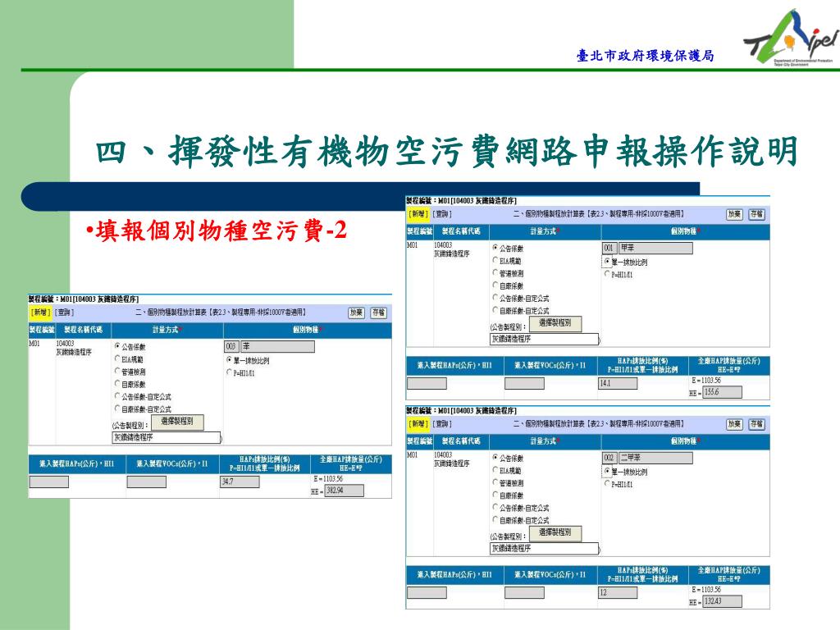
Task: Select 公告係數-自定公式 radio in the 二甲苯 form
Action: tap(495, 507)
